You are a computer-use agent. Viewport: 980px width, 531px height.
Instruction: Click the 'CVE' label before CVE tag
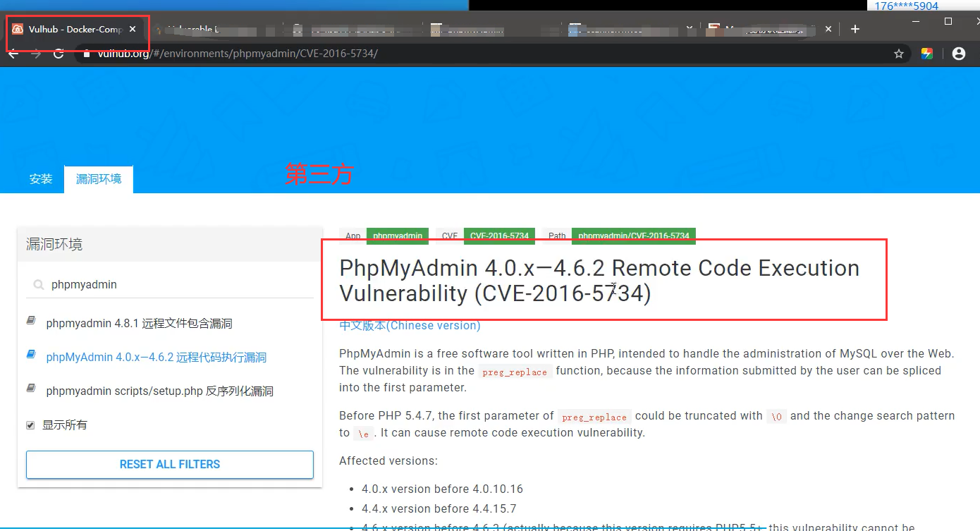click(450, 236)
